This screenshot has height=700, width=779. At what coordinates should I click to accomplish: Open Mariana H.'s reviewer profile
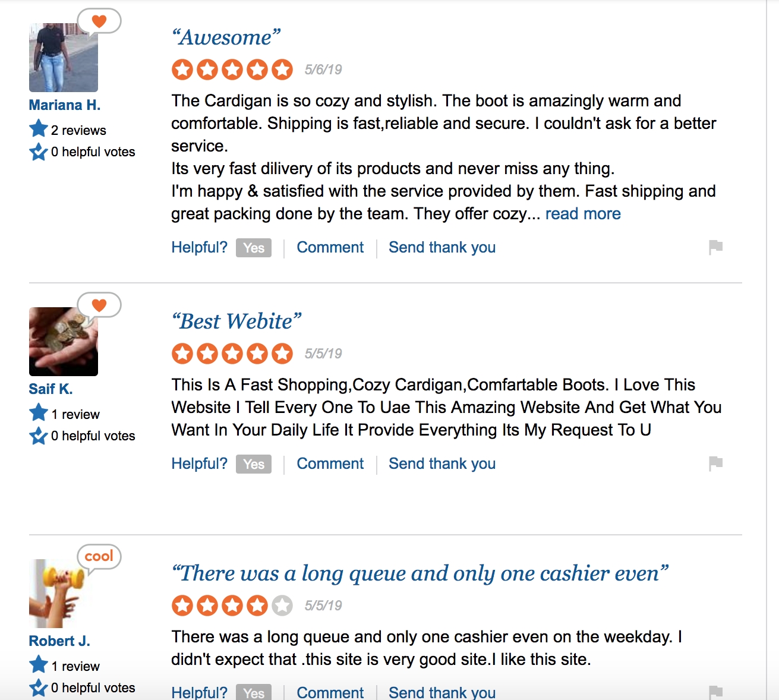(x=65, y=105)
